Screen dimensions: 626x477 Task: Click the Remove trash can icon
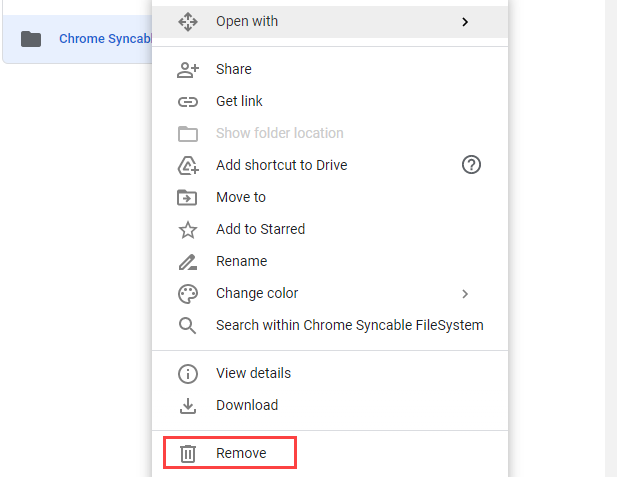[188, 454]
